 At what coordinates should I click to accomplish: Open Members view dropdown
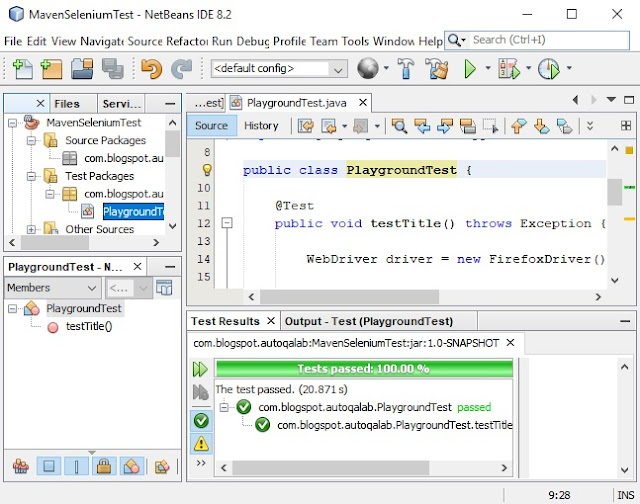[x=53, y=288]
